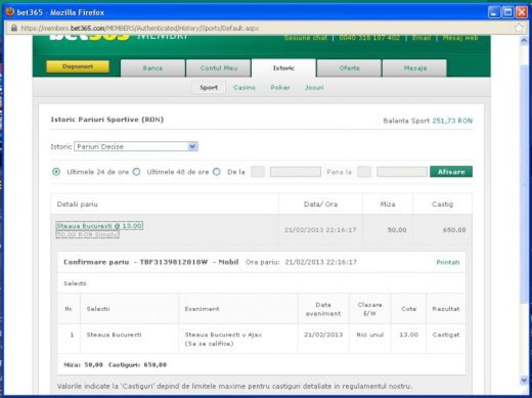Click the Istoric Pariuri Sportive (RON) heading
Viewport: 532px width, 398px height.
tap(107, 120)
